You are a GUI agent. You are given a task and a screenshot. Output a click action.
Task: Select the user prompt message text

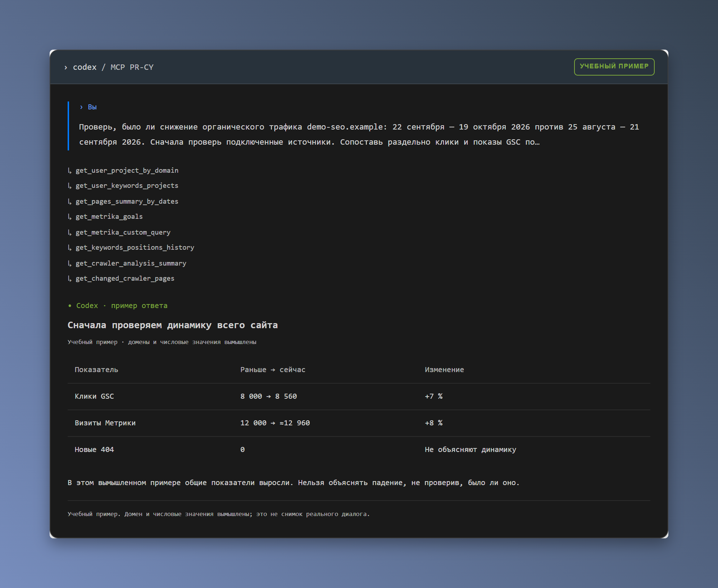359,134
